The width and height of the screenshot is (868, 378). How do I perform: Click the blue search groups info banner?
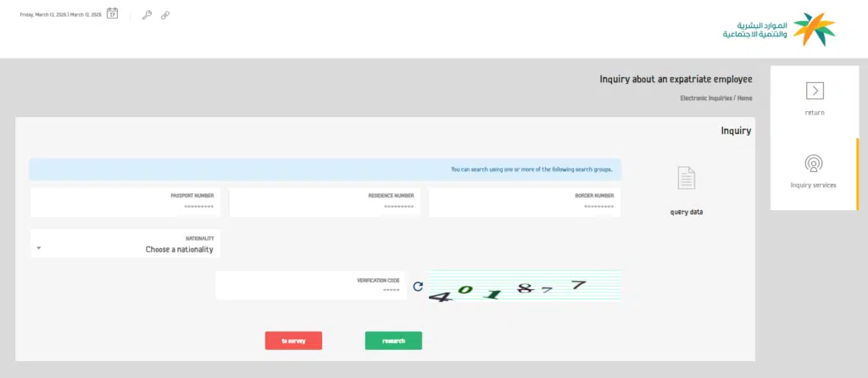325,170
